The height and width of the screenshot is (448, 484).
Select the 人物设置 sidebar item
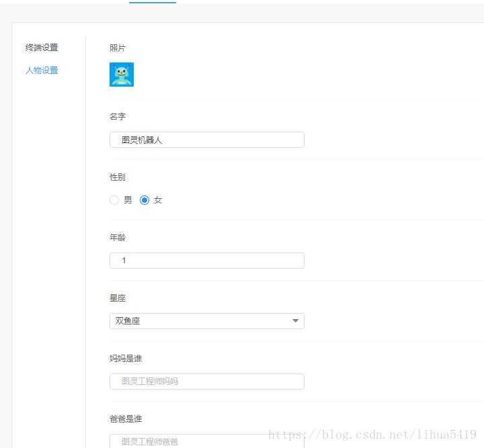click(x=42, y=71)
